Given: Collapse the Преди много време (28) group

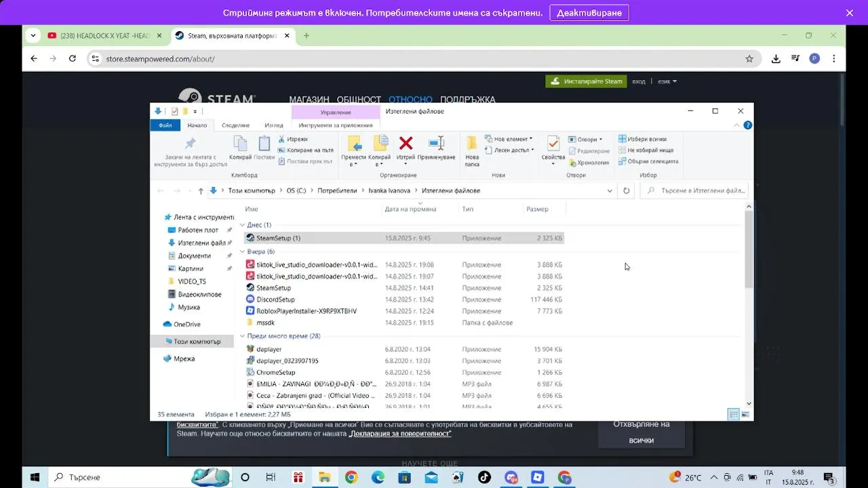Looking at the screenshot, I should click(x=242, y=336).
